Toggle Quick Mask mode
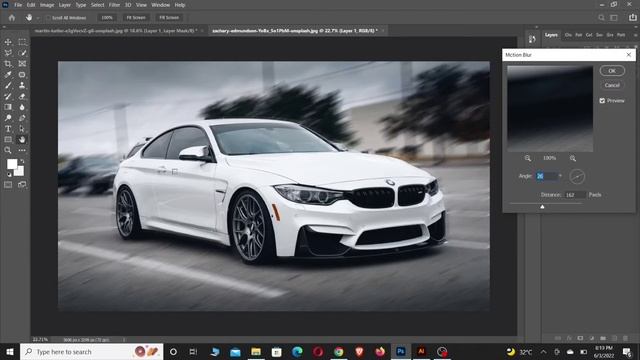 8,185
